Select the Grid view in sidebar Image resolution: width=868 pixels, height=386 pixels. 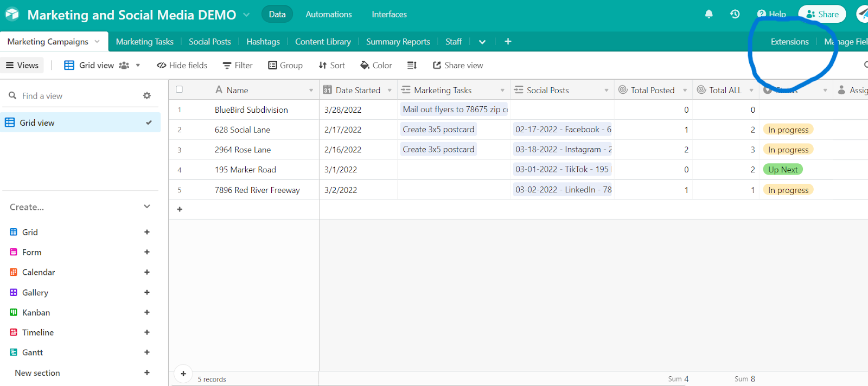(37, 123)
